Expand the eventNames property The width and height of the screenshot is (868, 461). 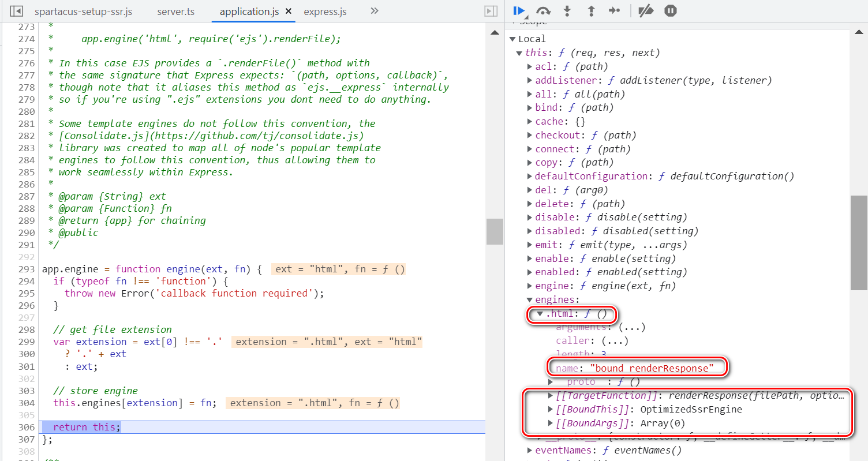coord(529,450)
